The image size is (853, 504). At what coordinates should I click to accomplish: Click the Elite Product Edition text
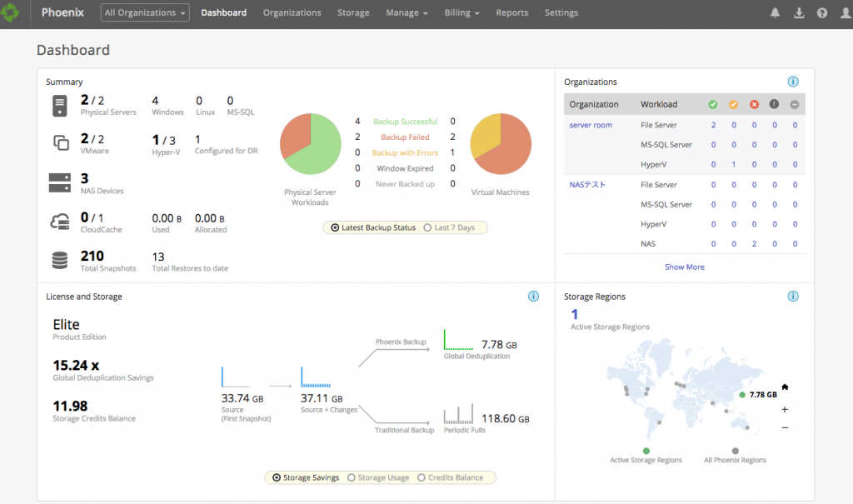tap(66, 324)
